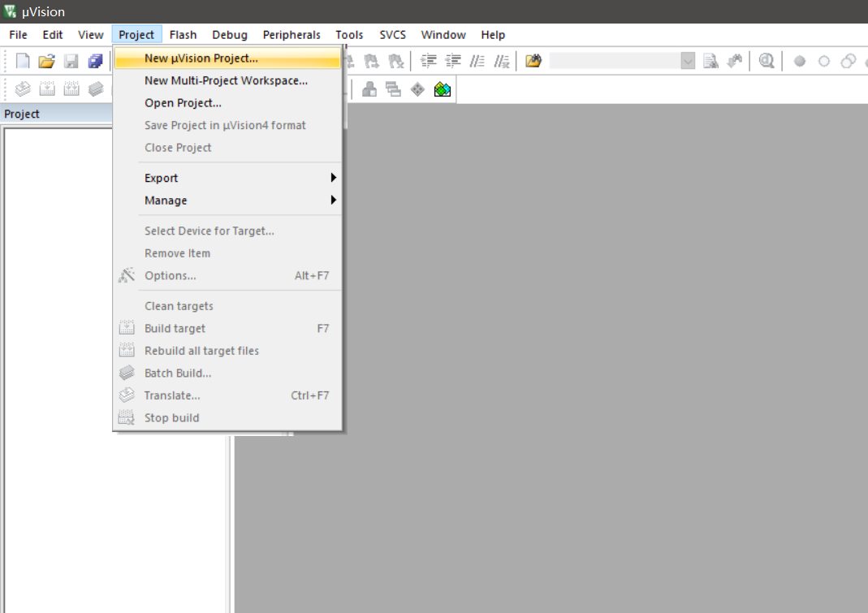Open the Help menu
The image size is (868, 613).
pos(493,35)
